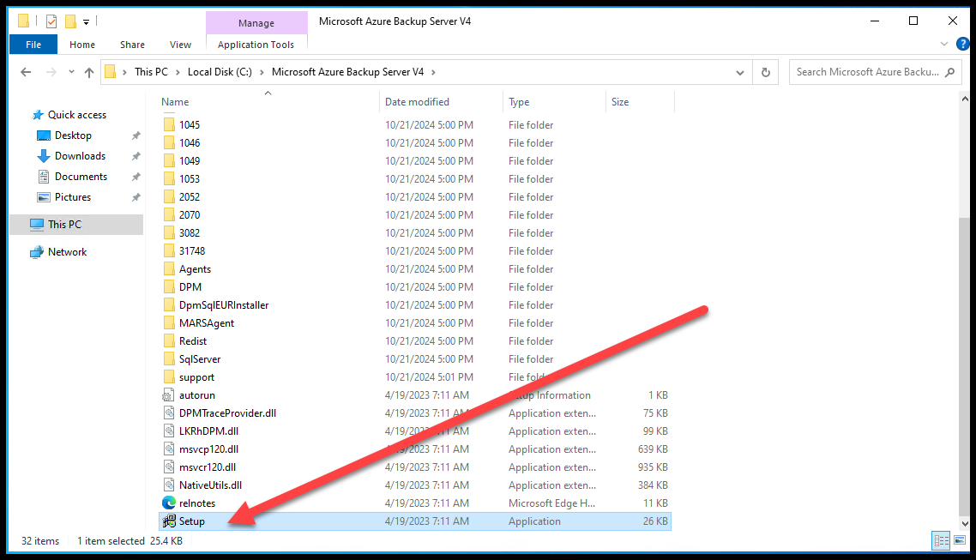
Task: Click the Manage contextual tab
Action: 256,23
